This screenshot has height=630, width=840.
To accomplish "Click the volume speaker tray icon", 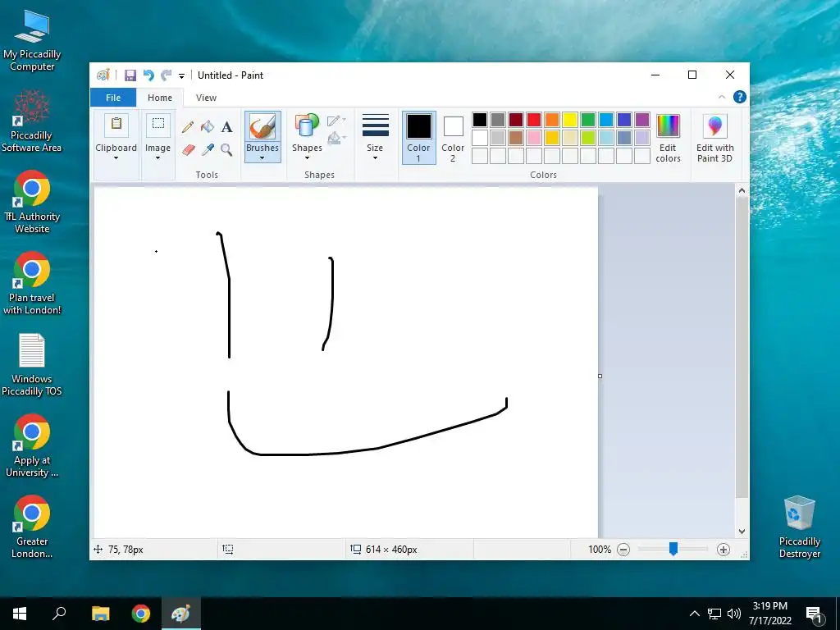I will tap(734, 614).
